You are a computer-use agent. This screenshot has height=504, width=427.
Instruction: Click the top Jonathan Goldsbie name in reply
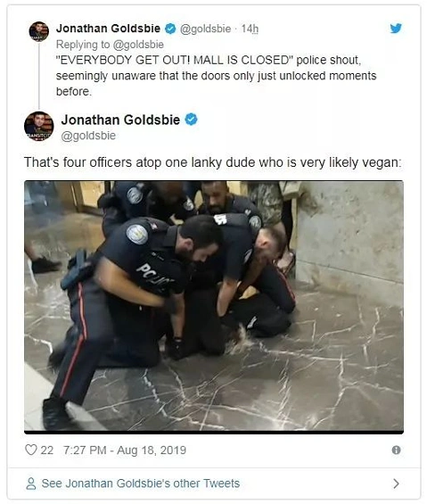click(108, 29)
